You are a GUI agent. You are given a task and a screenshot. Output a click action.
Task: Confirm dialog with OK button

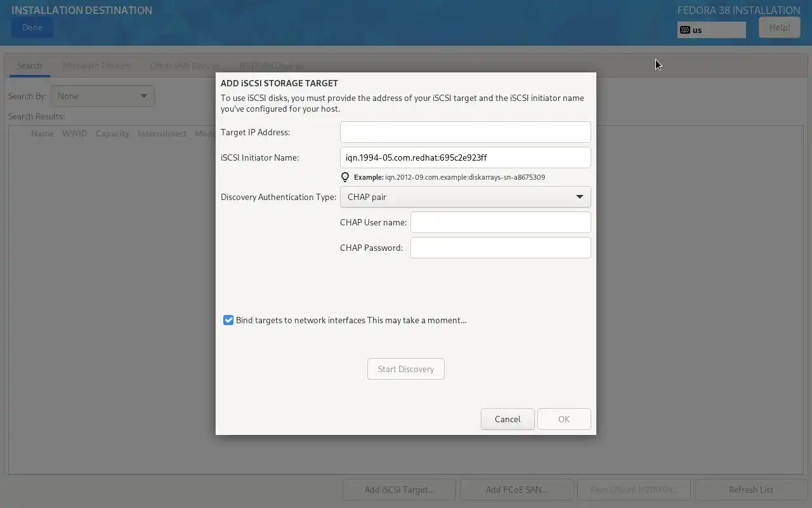[x=564, y=419]
